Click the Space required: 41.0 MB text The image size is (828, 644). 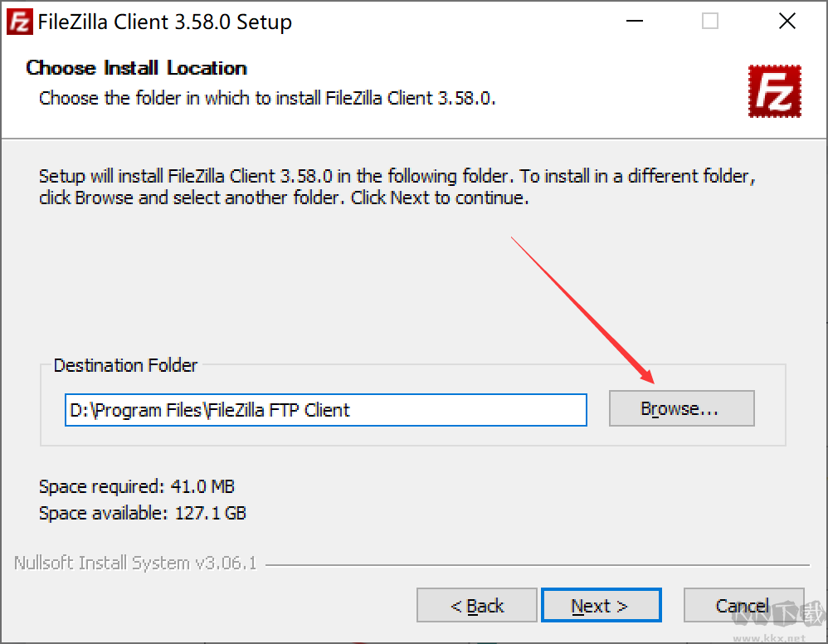[x=137, y=486]
